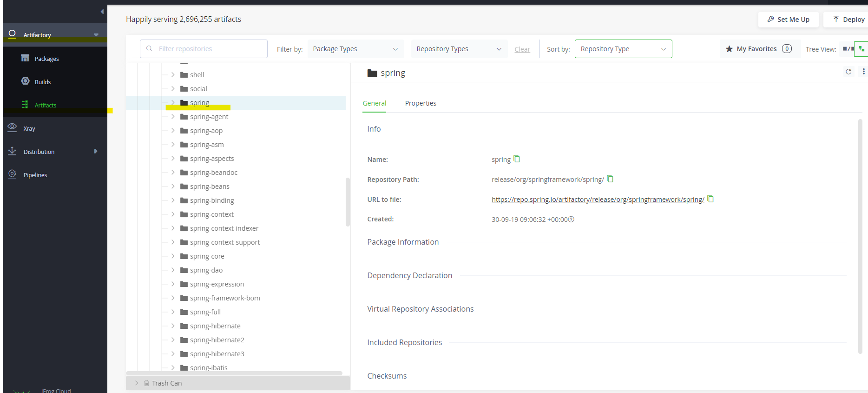Expand the spring-beans folder chevron

tap(173, 187)
